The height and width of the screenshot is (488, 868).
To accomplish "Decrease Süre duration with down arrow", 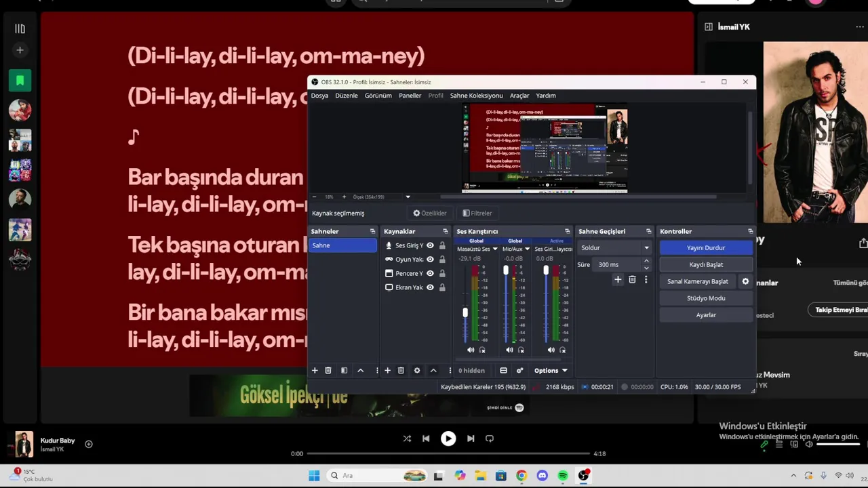I will (646, 268).
